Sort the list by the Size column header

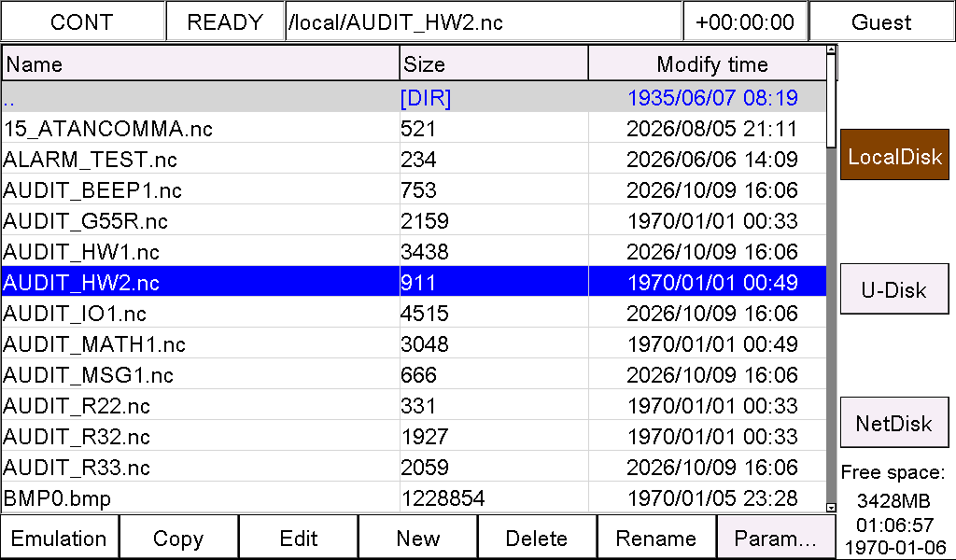[494, 64]
